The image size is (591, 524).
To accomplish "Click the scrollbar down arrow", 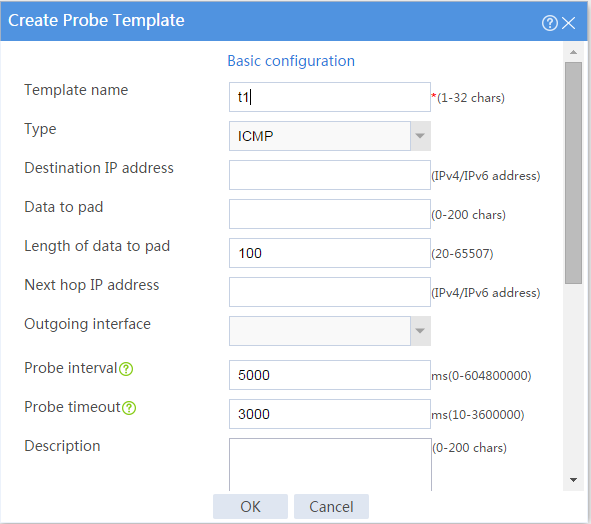I will click(573, 480).
